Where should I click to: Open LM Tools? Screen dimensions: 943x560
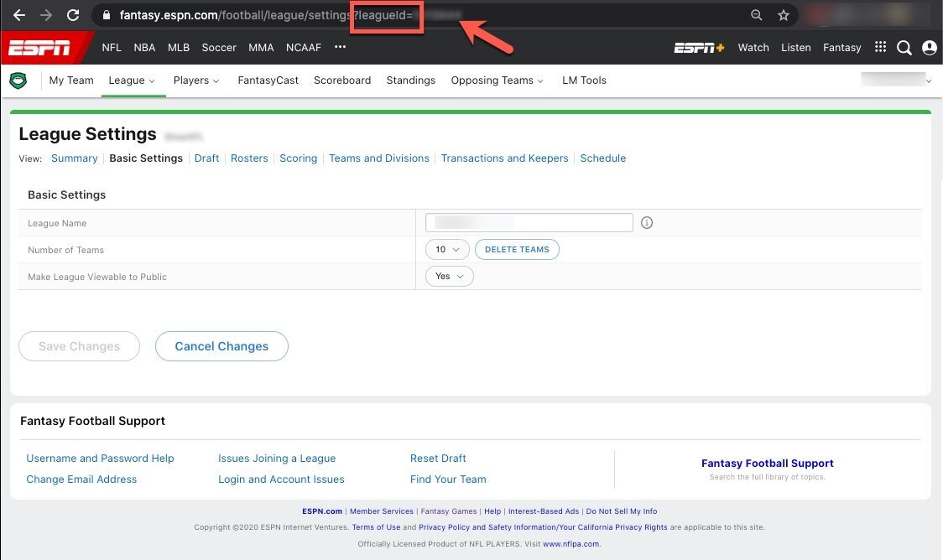584,80
